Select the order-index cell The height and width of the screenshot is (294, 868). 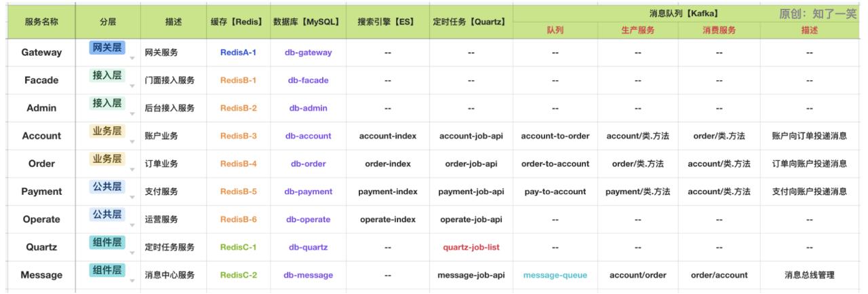(387, 164)
